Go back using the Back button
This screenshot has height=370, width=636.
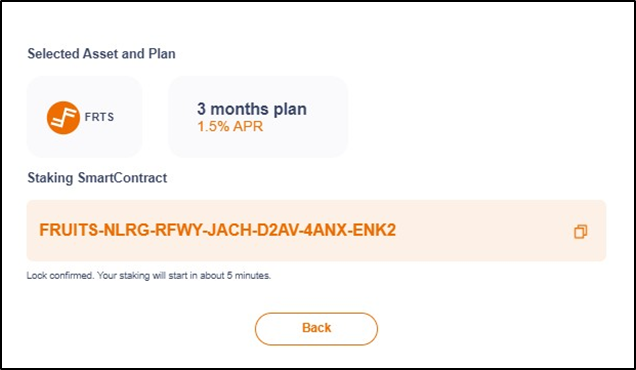316,329
